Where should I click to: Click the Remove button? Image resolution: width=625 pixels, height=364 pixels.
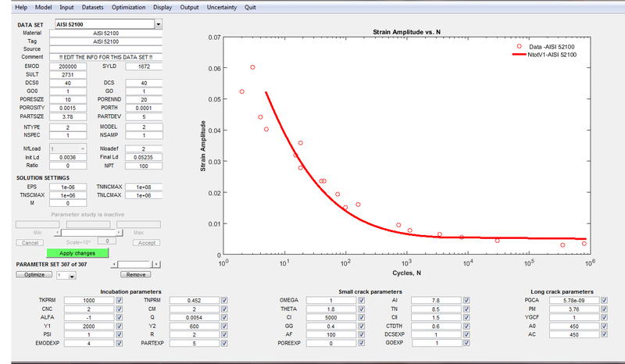click(135, 275)
